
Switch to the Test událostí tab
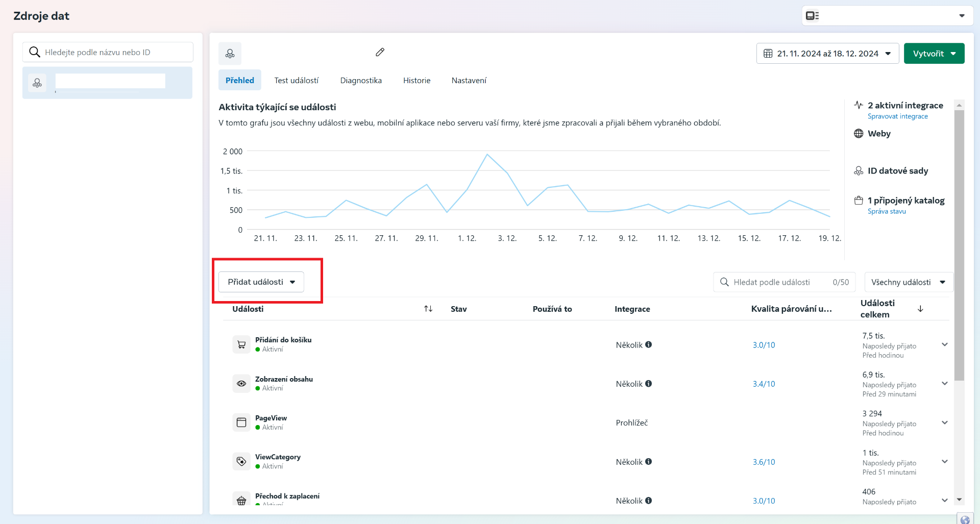pos(297,80)
